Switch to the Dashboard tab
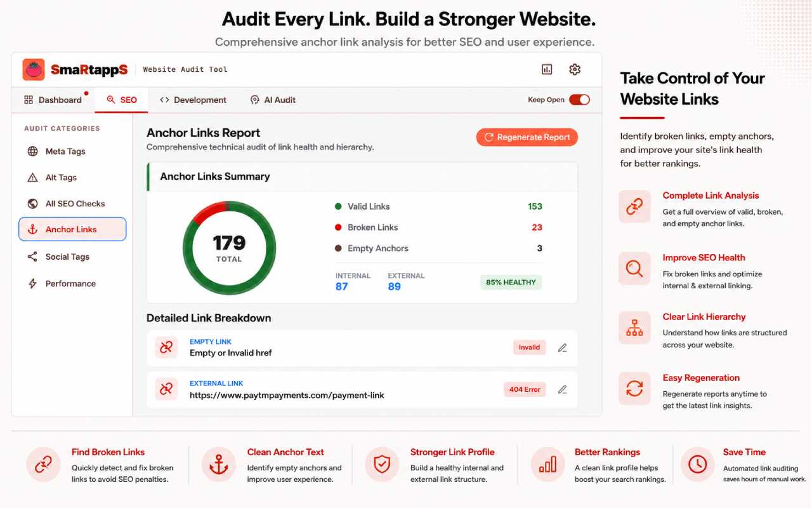The width and height of the screenshot is (812, 508). 53,100
